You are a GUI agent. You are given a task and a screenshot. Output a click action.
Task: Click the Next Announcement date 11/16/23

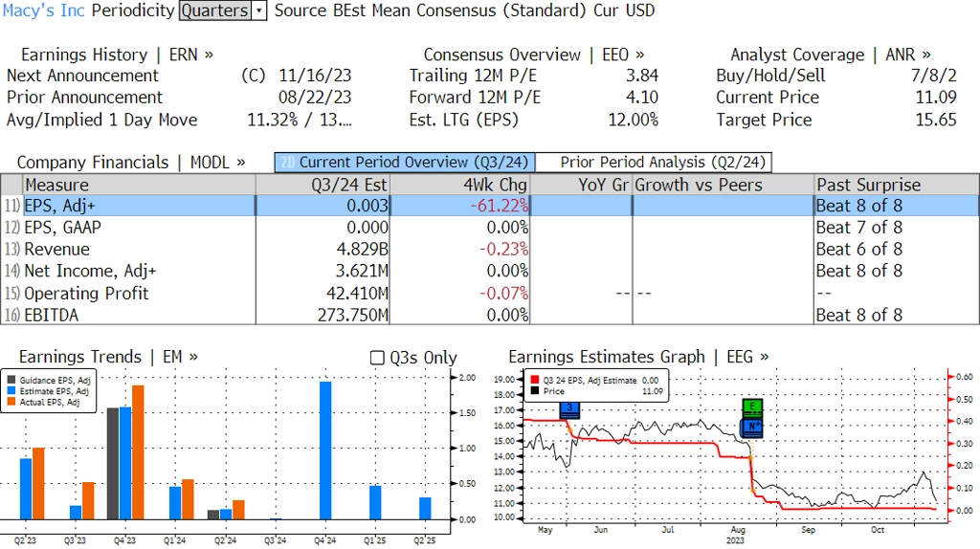[x=315, y=76]
